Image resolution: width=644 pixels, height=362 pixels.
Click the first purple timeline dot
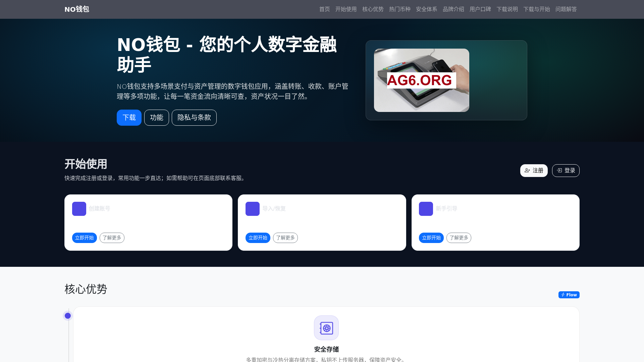click(x=68, y=316)
